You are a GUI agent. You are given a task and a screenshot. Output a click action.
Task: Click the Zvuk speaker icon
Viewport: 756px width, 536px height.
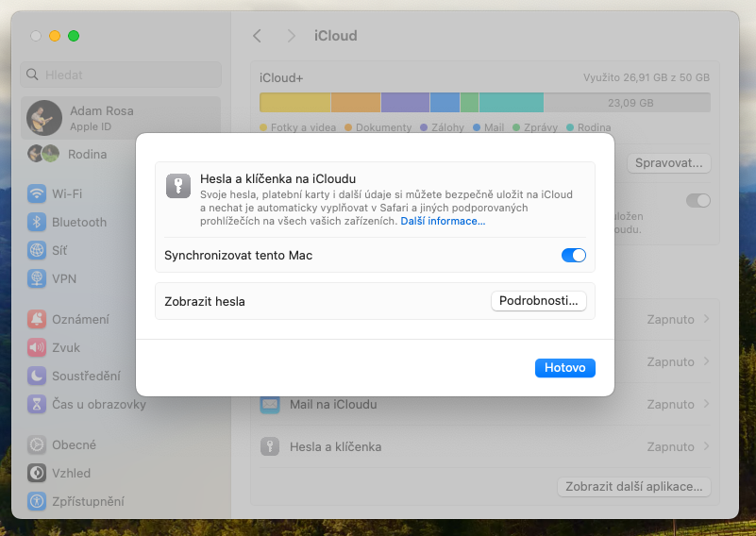pyautogui.click(x=37, y=347)
